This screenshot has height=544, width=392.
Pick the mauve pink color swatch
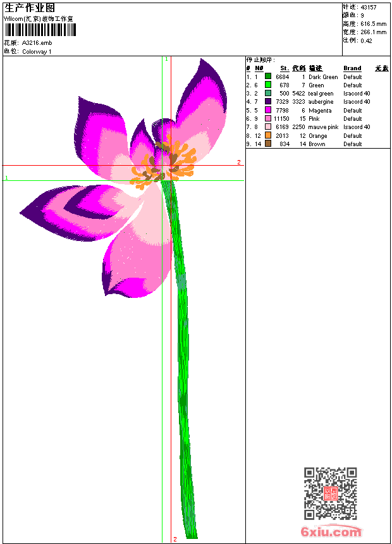click(x=268, y=127)
